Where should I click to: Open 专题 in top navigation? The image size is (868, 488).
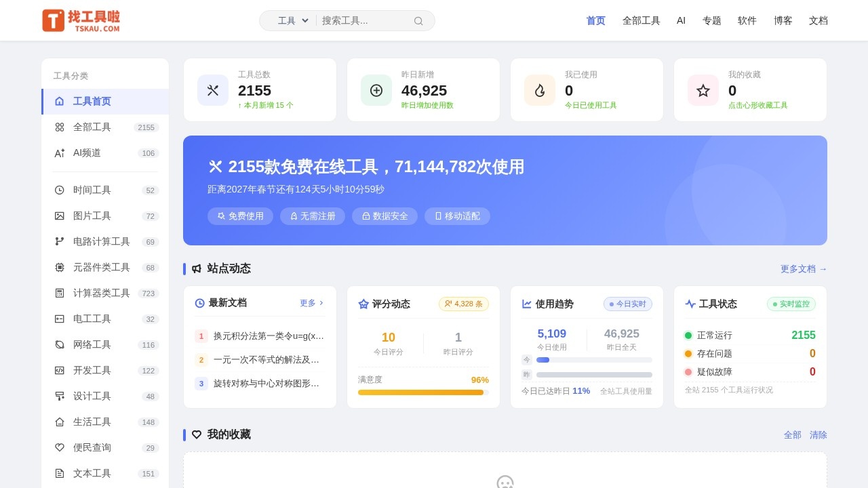tap(712, 20)
